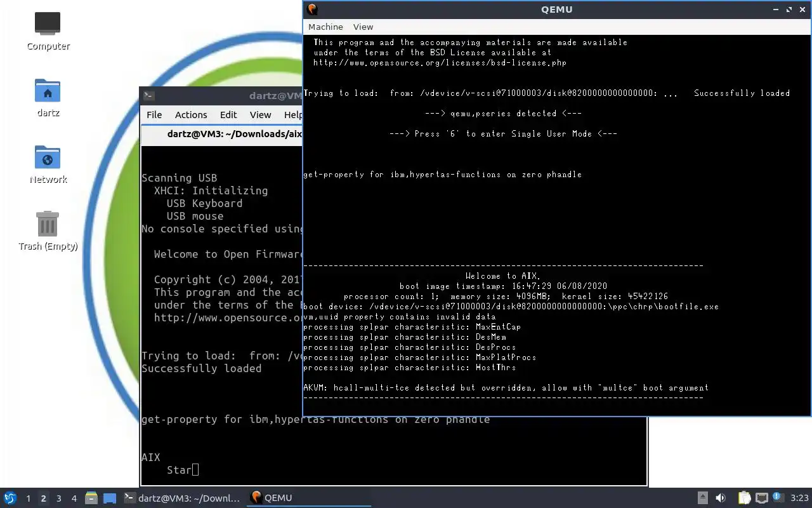This screenshot has height=508, width=812.
Task: Switch to workspace 4
Action: pos(74,498)
